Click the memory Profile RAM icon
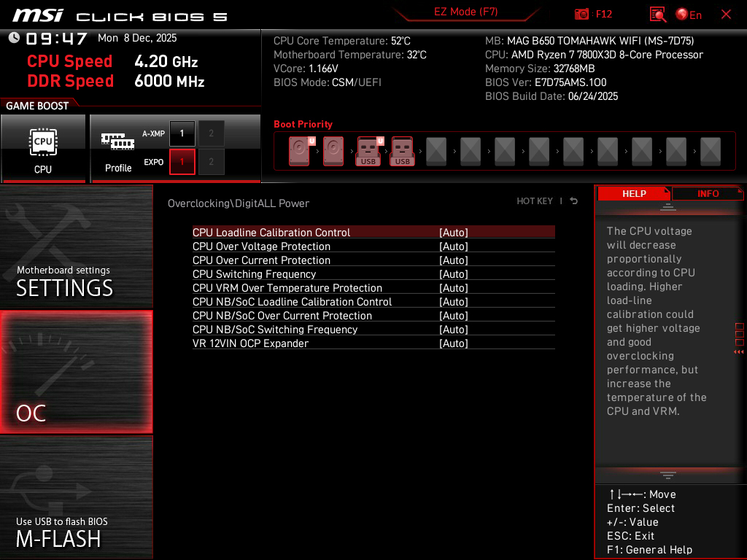Screen dimensions: 747x560 [117, 141]
